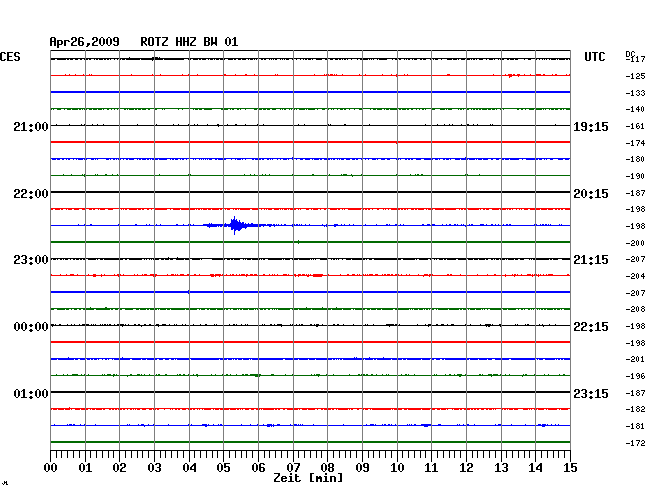Click the 19:15 UTC time label
Viewport: 650px width, 494px height.
point(591,127)
